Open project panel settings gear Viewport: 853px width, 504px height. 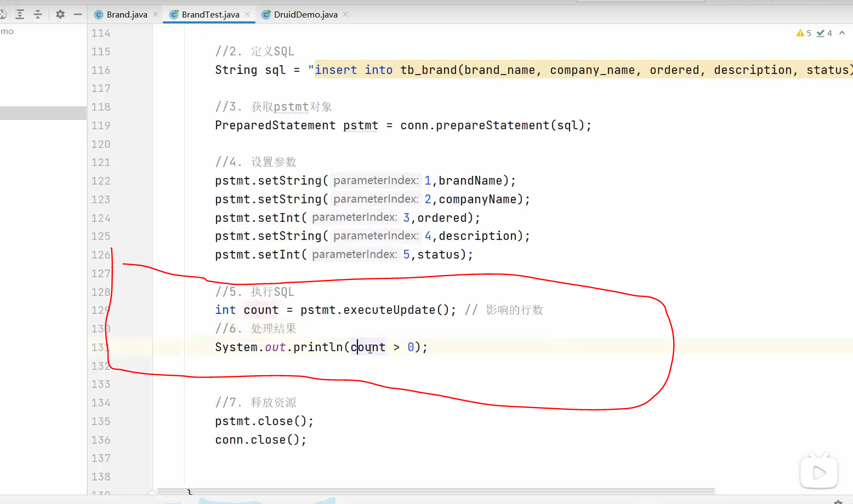[60, 14]
